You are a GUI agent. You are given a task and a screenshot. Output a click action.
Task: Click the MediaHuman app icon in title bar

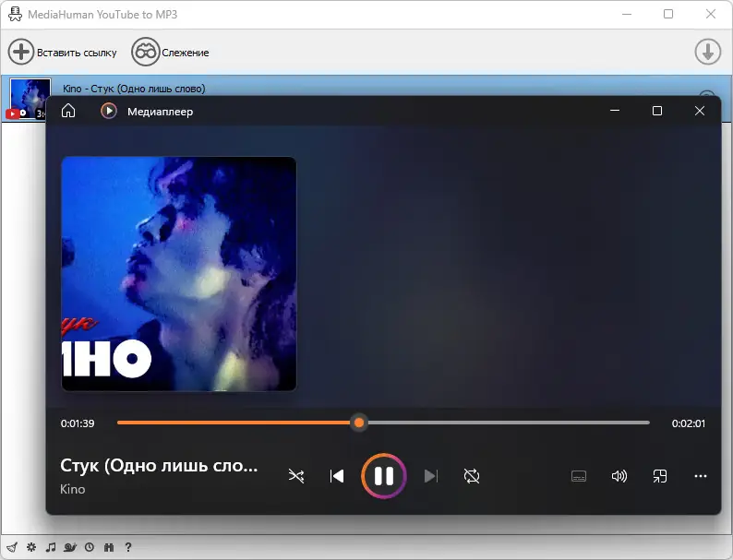(x=15, y=14)
